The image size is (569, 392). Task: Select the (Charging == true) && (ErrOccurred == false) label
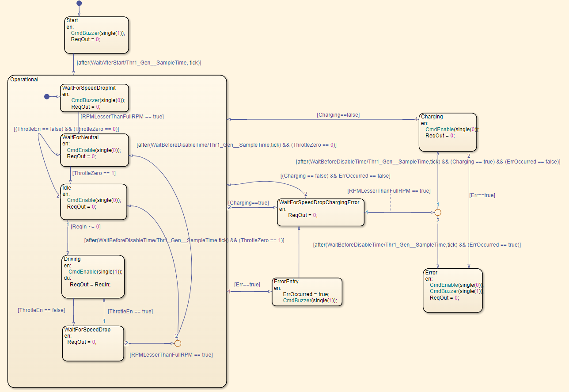[428, 162]
